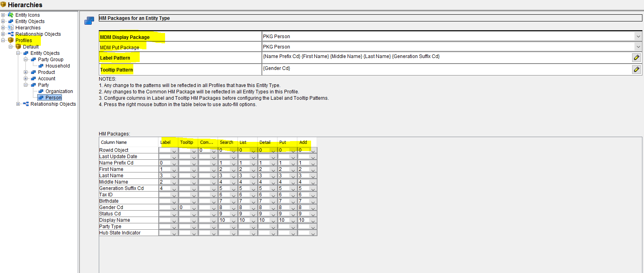The width and height of the screenshot is (644, 273).
Task: Click the Hierarchies tree node icon
Action: point(11,28)
